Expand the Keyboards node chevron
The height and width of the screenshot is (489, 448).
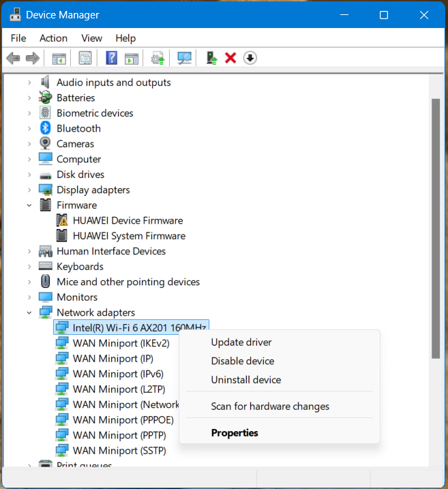29,267
